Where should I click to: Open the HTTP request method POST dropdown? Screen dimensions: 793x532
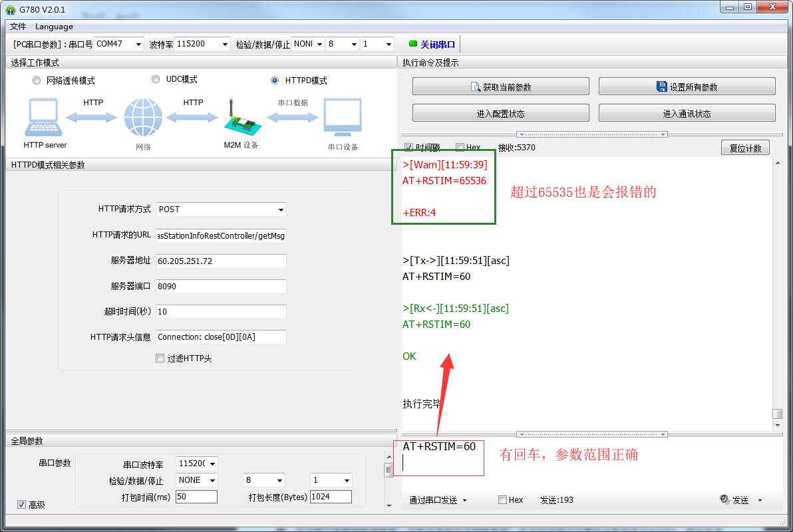(221, 209)
